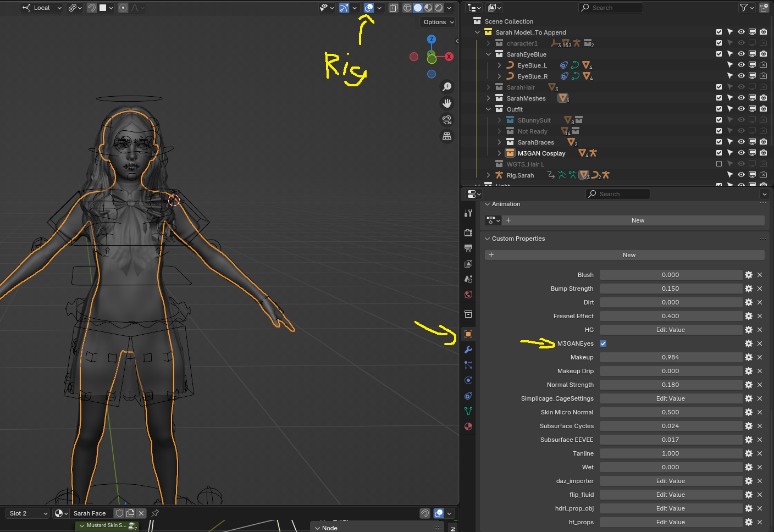
Task: Open the Collection properties tab
Action: click(468, 314)
